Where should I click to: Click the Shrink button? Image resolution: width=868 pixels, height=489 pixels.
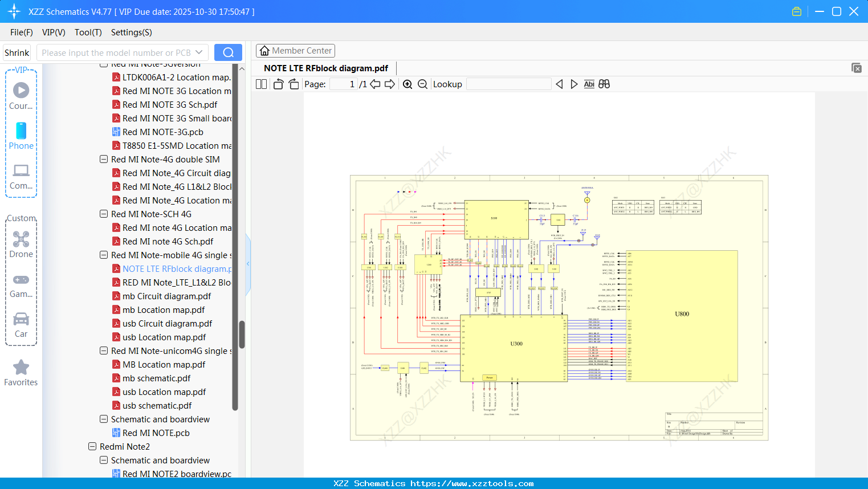(x=17, y=52)
